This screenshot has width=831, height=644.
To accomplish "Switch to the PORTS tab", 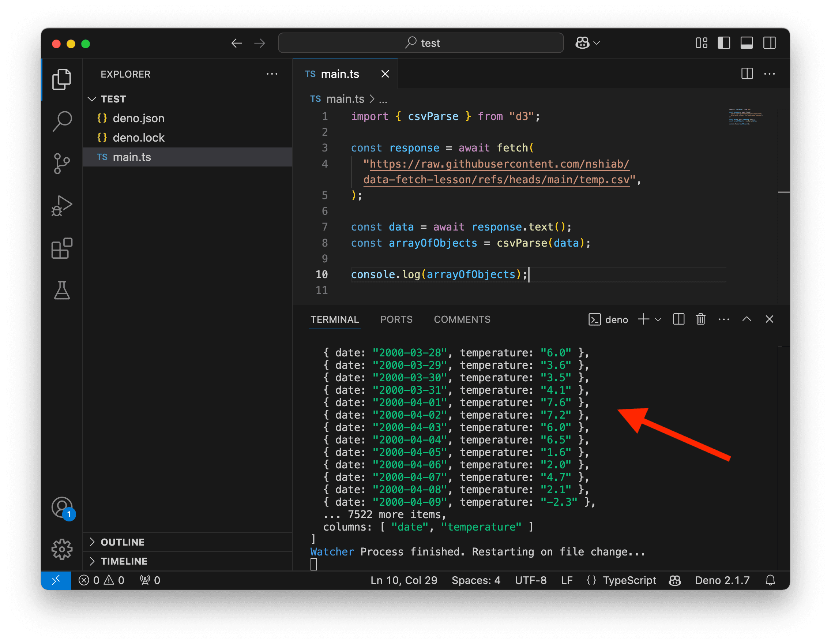I will pos(396,319).
